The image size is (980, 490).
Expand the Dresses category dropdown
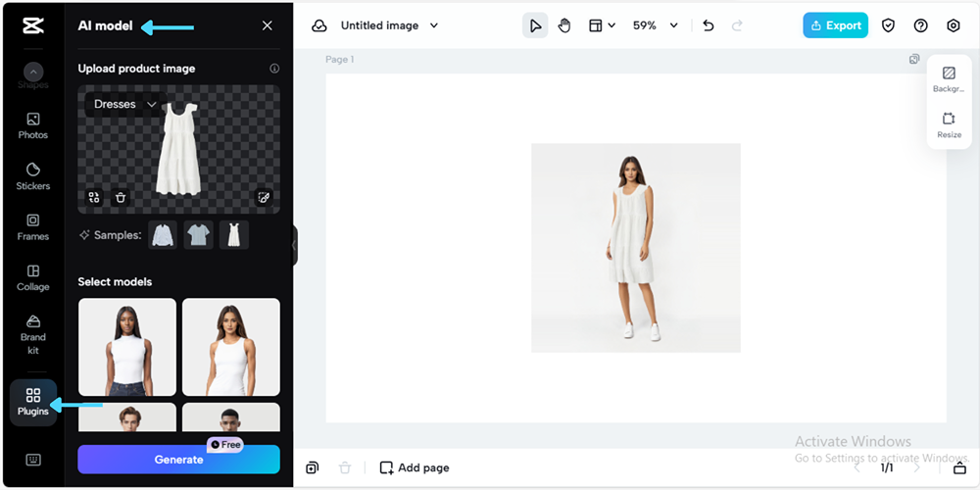(124, 104)
